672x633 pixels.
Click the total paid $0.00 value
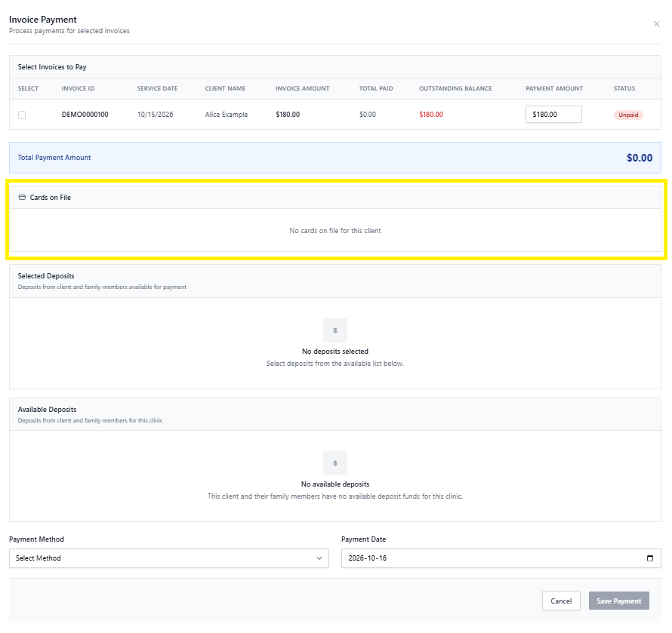367,115
